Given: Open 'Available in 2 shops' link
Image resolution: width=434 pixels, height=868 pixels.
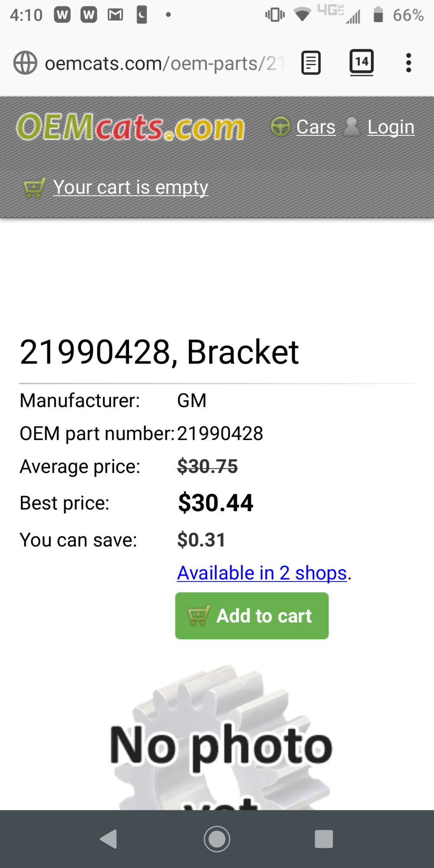Looking at the screenshot, I should 262,573.
